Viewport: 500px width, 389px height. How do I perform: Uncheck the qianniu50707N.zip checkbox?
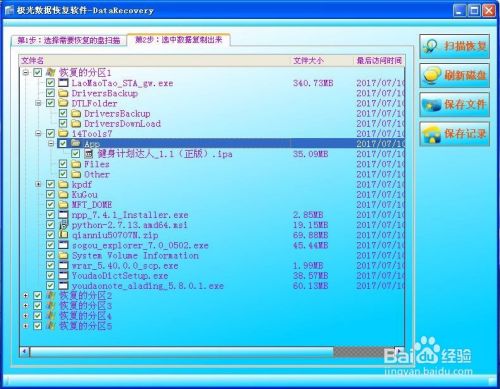50,235
